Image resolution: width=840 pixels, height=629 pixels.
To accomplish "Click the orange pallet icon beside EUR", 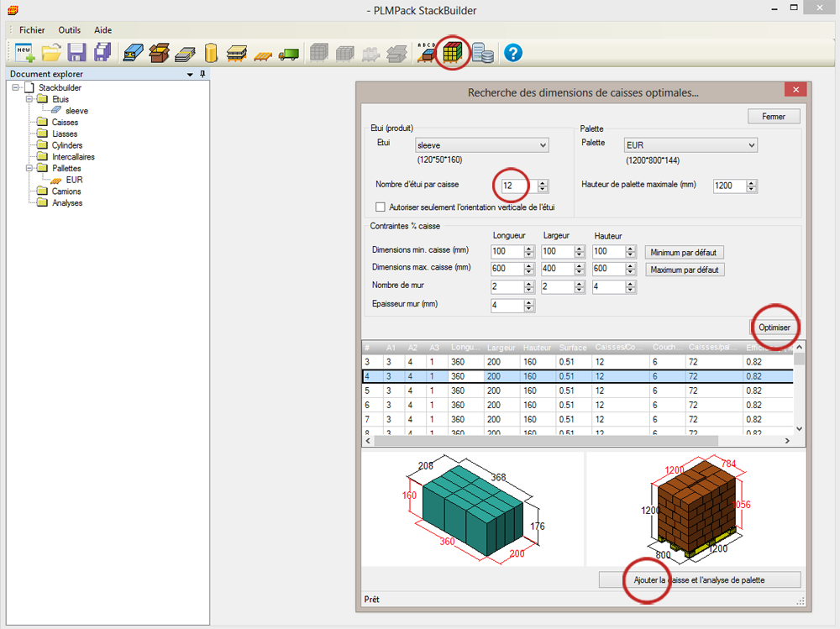I will (56, 180).
